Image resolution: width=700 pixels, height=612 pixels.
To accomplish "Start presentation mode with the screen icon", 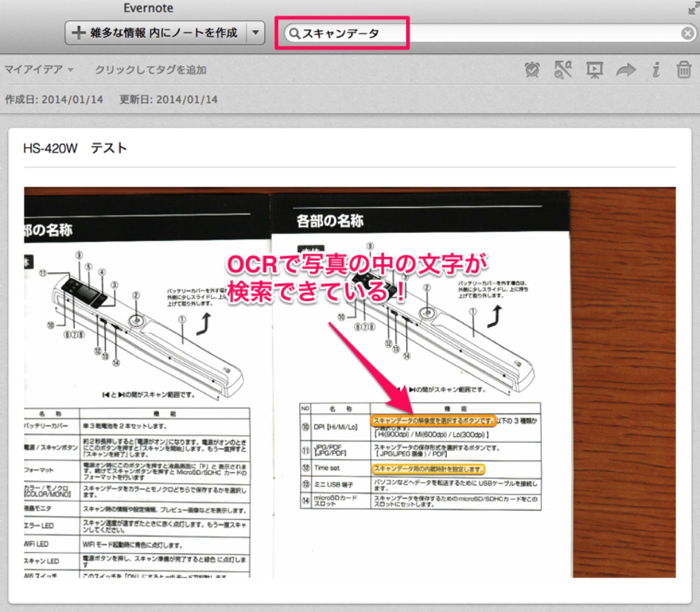I will pyautogui.click(x=594, y=69).
